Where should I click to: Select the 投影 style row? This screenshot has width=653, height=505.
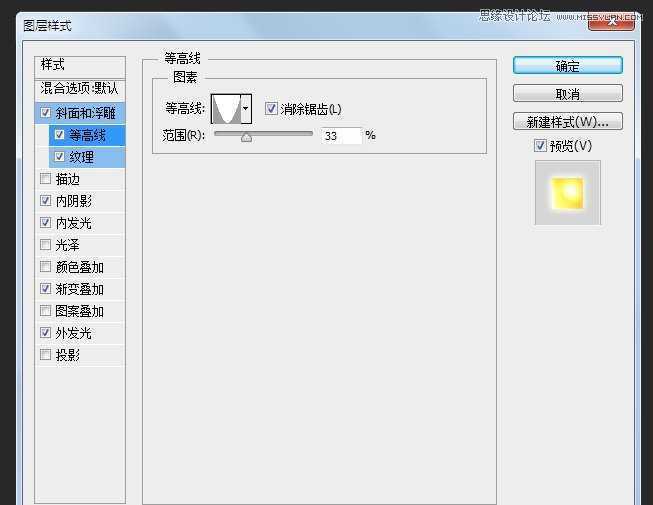pyautogui.click(x=80, y=355)
